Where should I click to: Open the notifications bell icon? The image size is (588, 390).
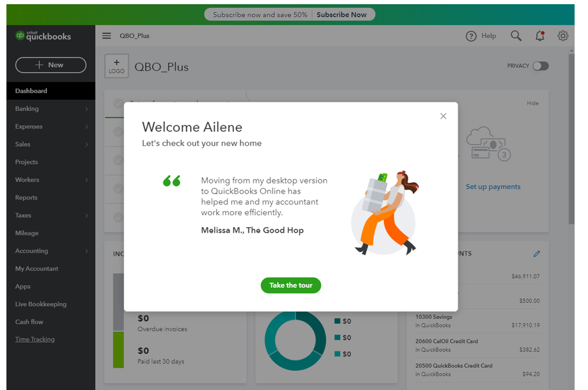click(540, 36)
